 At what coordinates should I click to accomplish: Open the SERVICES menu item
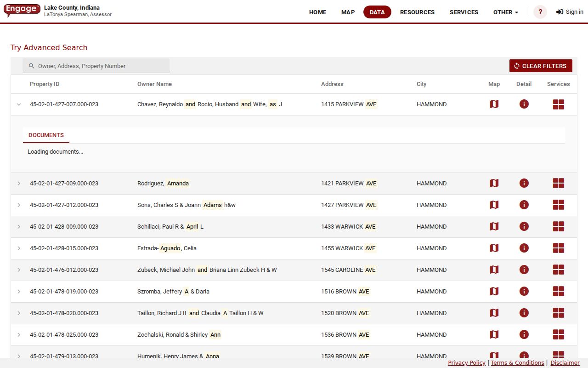pyautogui.click(x=464, y=12)
